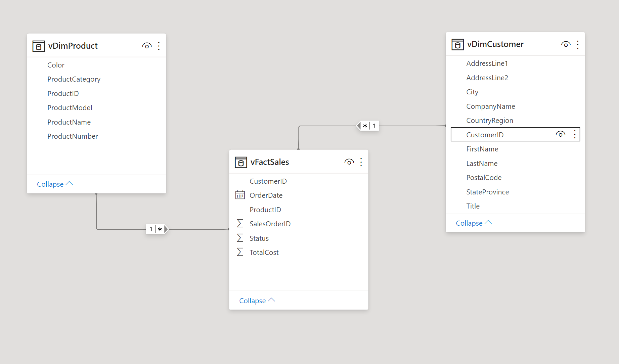Open vDimProduct more options menu
Viewport: 619px width, 364px height.
(159, 46)
